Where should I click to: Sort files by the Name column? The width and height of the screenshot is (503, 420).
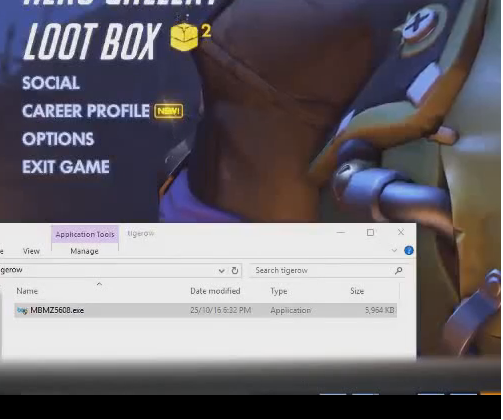tap(27, 291)
